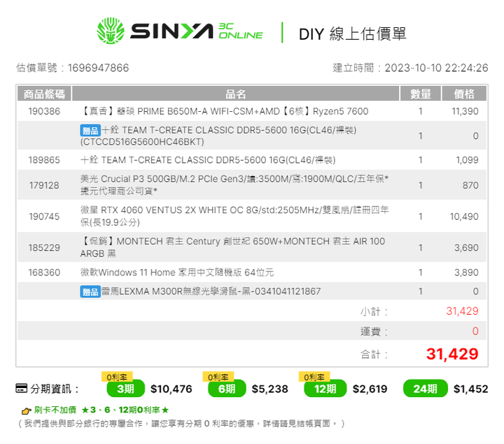Select the 6期 installment button
Image resolution: width=504 pixels, height=444 pixels.
pos(227,389)
